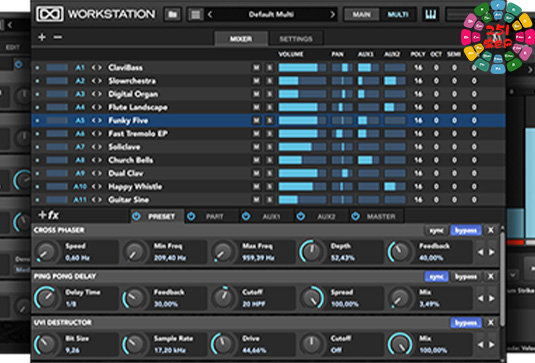Click Happy Whistle volume slider
The image size is (535, 363).
coord(302,187)
